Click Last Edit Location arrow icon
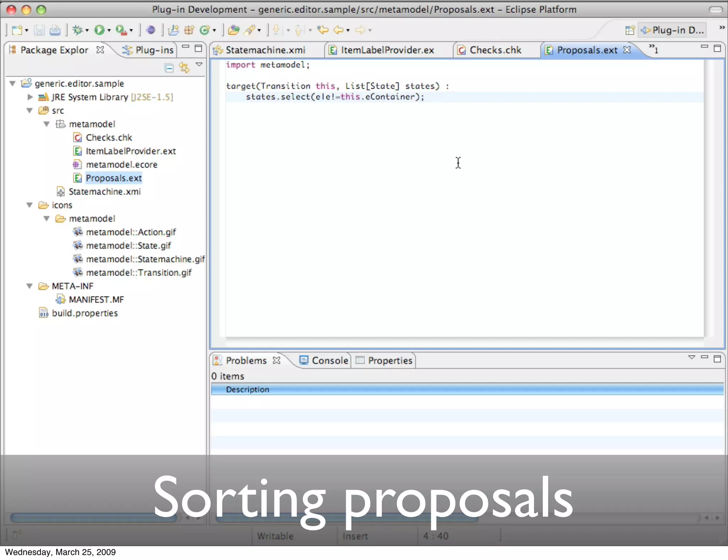 point(323,30)
